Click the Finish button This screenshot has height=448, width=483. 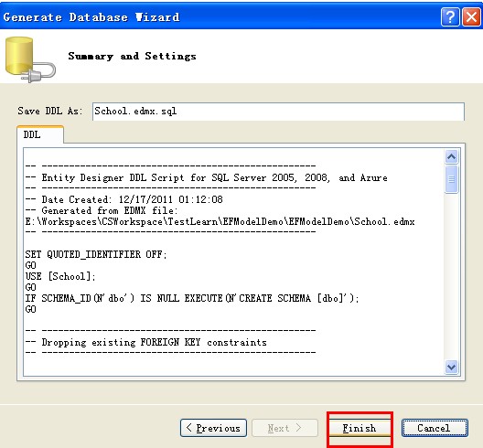(x=360, y=428)
